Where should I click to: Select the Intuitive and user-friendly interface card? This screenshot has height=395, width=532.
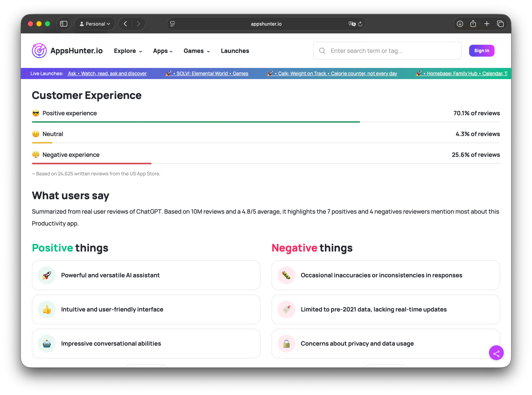coord(146,309)
